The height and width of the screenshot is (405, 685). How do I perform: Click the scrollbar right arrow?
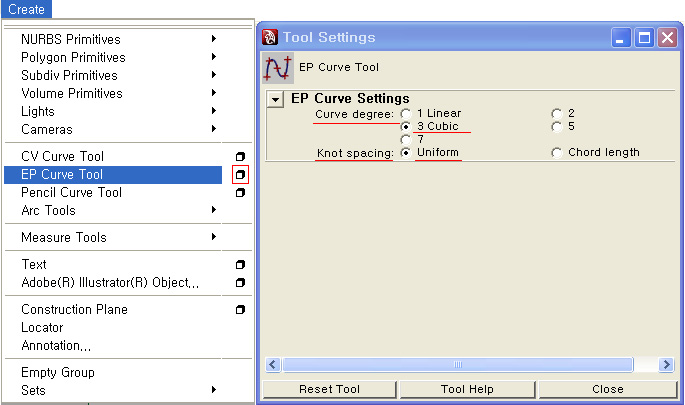(x=667, y=364)
